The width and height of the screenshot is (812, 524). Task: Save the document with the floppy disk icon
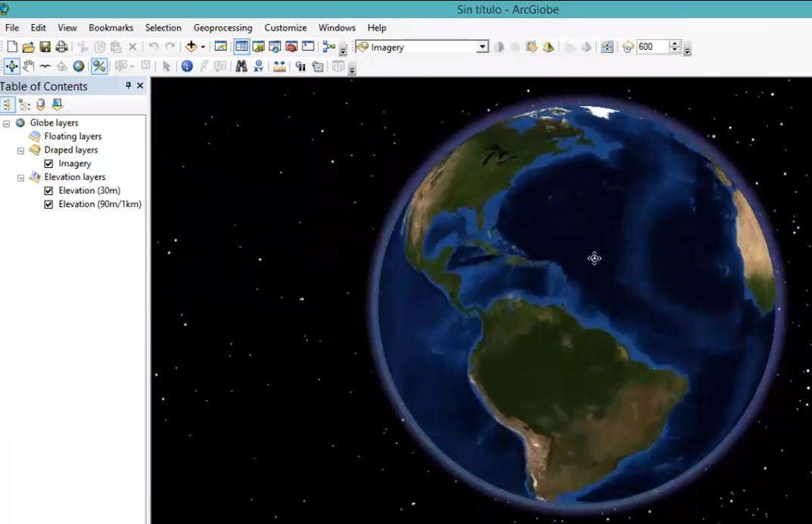tap(45, 47)
